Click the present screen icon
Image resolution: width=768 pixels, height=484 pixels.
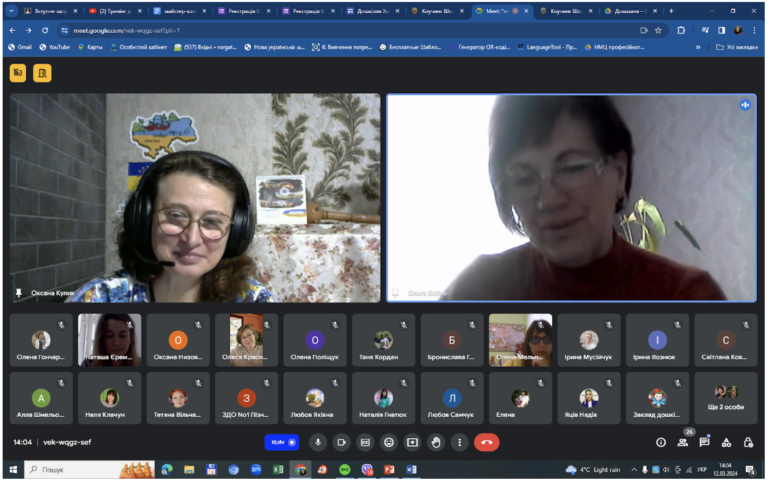point(412,442)
